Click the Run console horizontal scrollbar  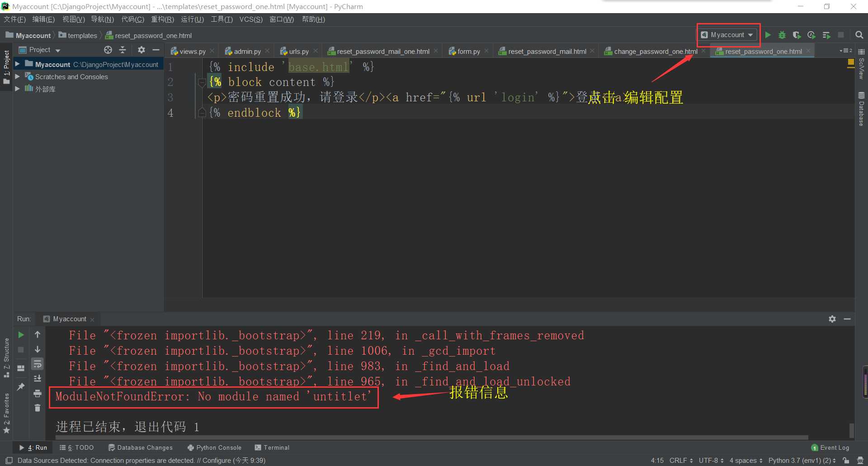pyautogui.click(x=432, y=437)
